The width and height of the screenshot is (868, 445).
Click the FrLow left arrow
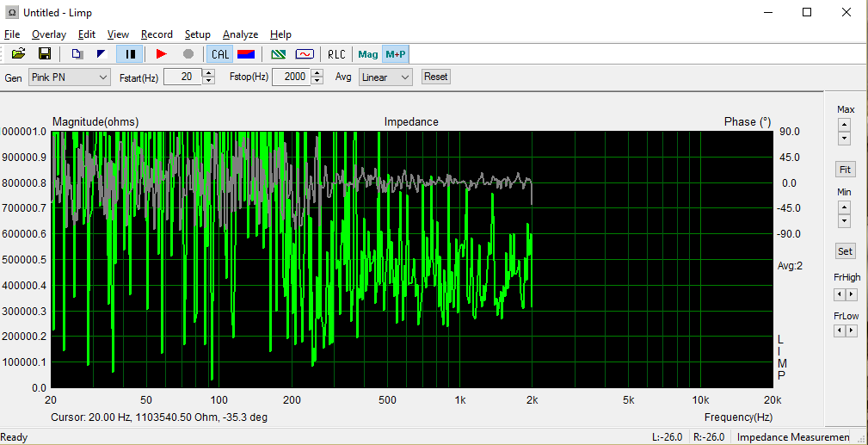coord(840,331)
